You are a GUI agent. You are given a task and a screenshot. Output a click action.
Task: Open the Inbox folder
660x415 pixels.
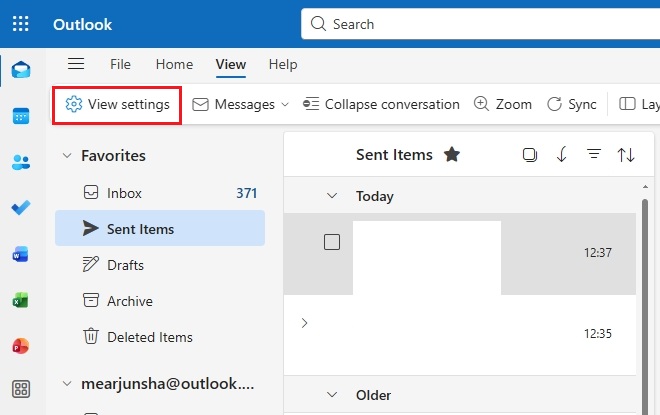pos(160,193)
